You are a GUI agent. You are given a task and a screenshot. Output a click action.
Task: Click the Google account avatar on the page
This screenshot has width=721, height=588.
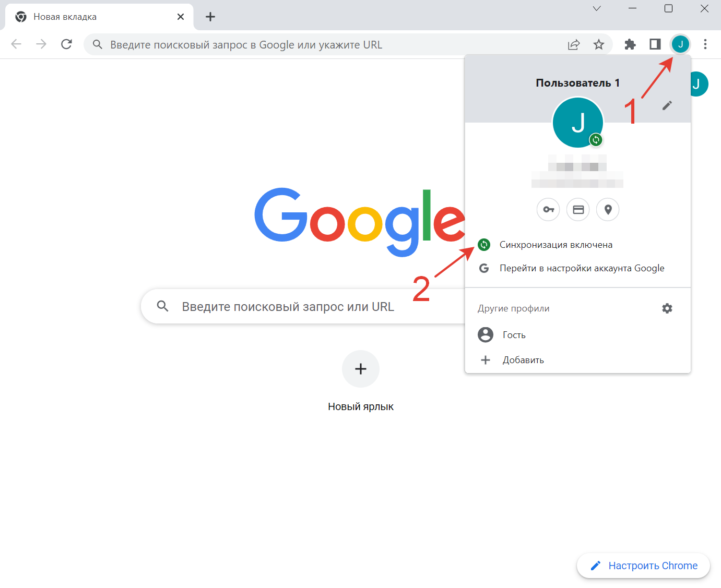pos(700,84)
